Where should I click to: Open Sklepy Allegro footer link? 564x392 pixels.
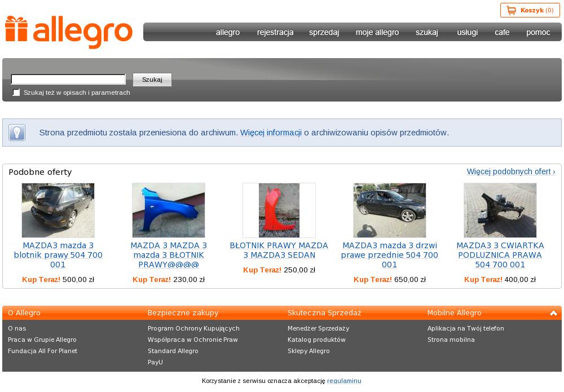tap(309, 351)
